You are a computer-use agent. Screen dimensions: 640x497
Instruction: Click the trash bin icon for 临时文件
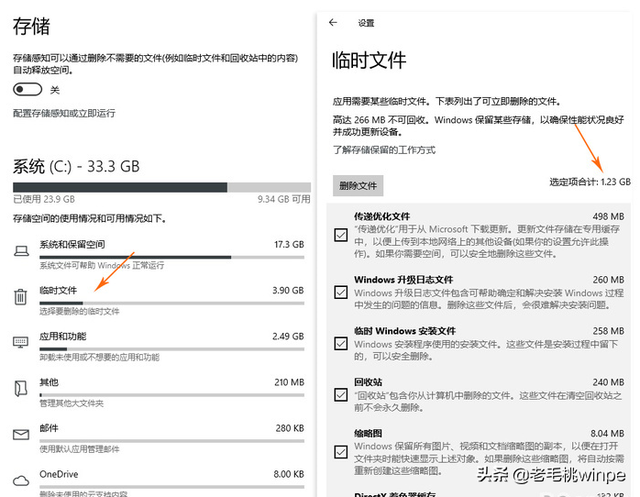[21, 297]
